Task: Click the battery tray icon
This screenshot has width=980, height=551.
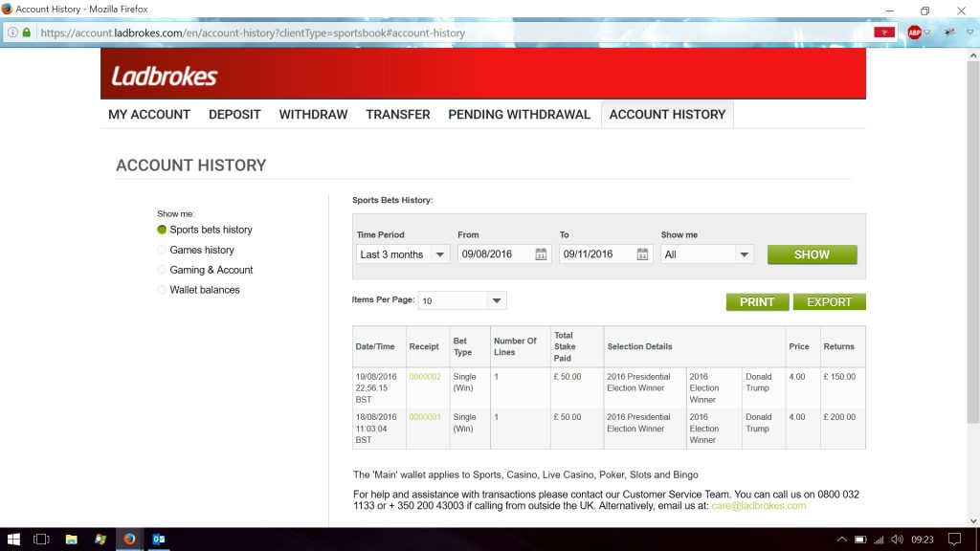Action: [860, 540]
